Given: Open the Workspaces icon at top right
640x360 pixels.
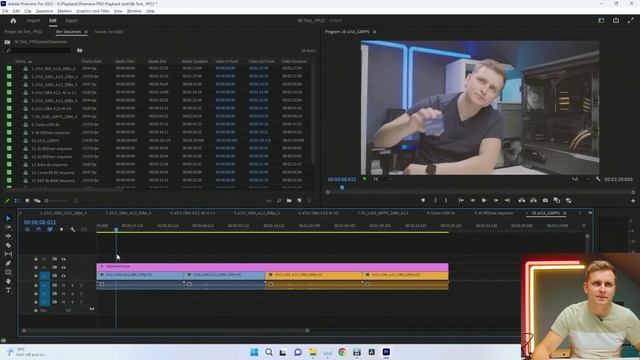Looking at the screenshot, I should (601, 20).
